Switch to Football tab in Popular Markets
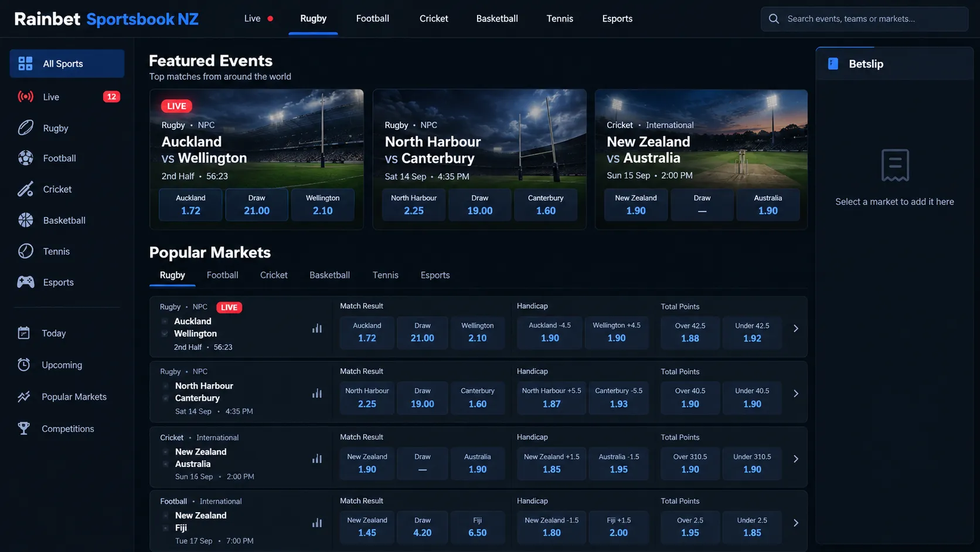 222,275
